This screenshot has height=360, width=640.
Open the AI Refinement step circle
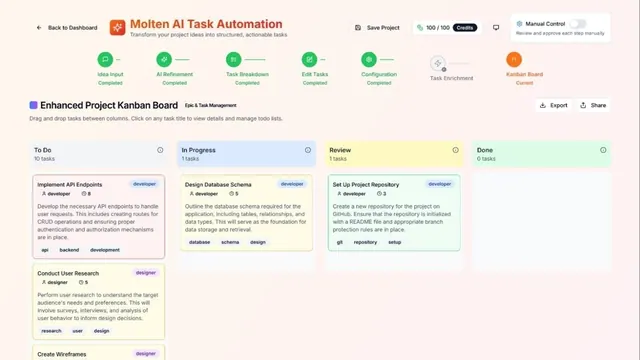tap(164, 60)
